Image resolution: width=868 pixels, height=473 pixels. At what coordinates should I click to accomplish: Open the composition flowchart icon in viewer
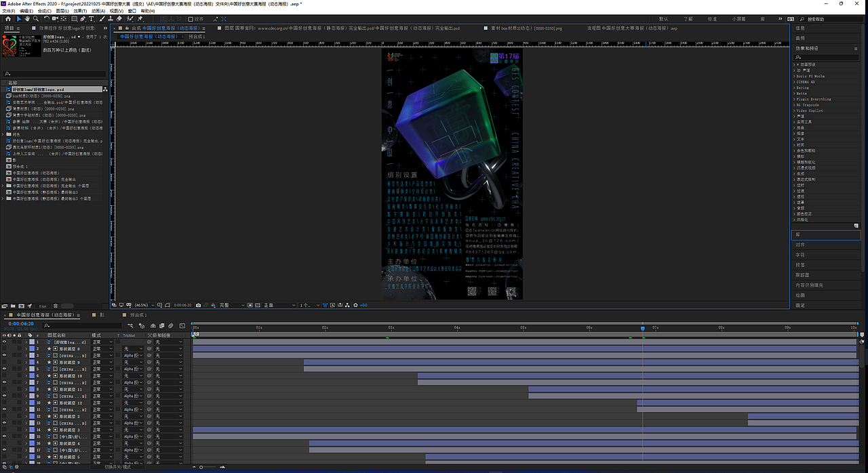(x=347, y=306)
